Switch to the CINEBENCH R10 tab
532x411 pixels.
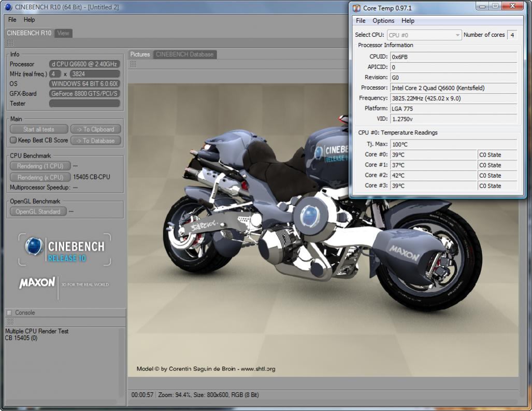29,33
